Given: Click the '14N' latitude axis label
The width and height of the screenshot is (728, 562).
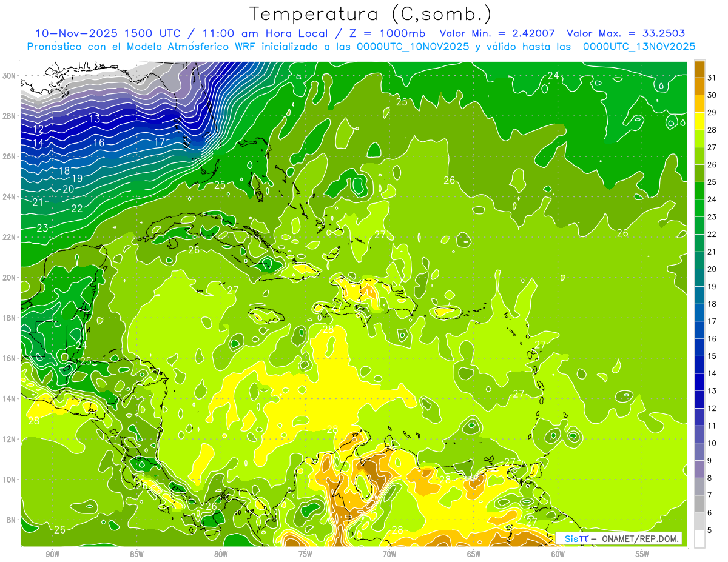Looking at the screenshot, I should 9,398.
